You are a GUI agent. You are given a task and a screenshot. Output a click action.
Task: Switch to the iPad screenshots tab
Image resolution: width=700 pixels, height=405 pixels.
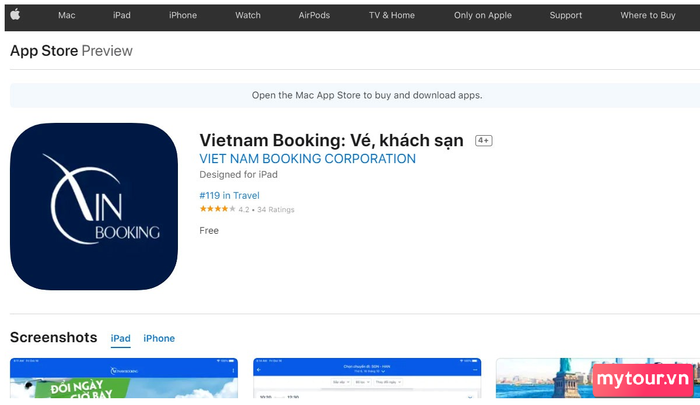click(121, 338)
